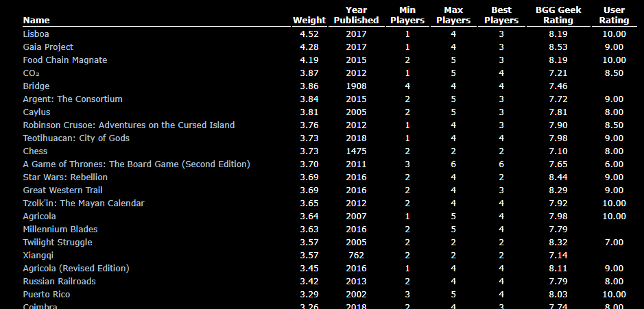The height and width of the screenshot is (309, 644).
Task: Open the Gaia Project game link
Action: [x=48, y=47]
